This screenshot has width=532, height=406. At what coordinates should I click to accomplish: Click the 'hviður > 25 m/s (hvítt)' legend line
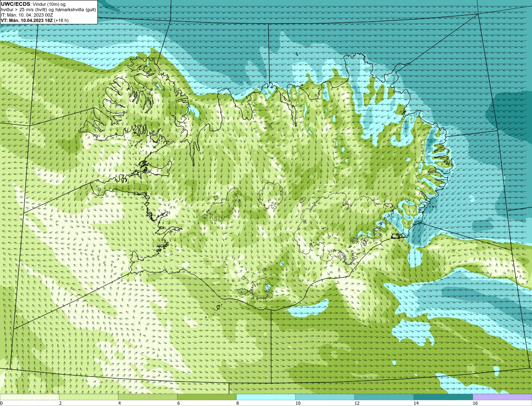pyautogui.click(x=48, y=10)
